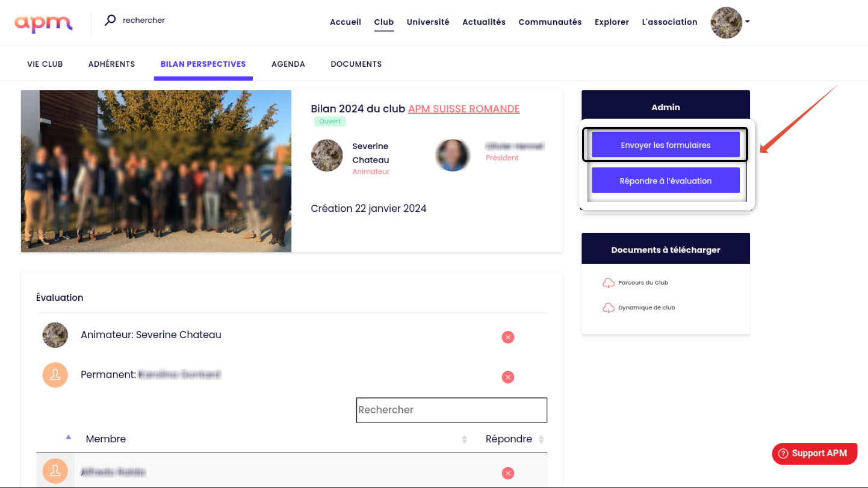
Task: Open Support APM help button
Action: [814, 454]
